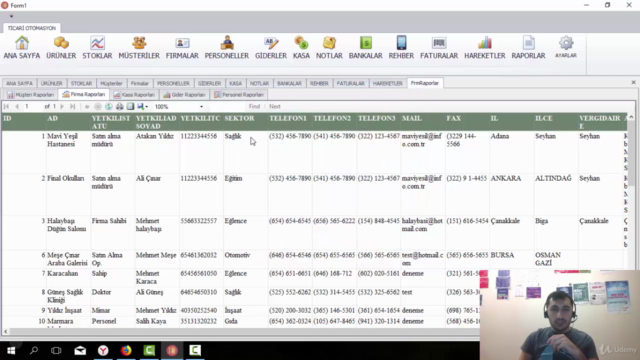Switch to KASA document tab
This screenshot has width=640, height=360.
pyautogui.click(x=235, y=83)
